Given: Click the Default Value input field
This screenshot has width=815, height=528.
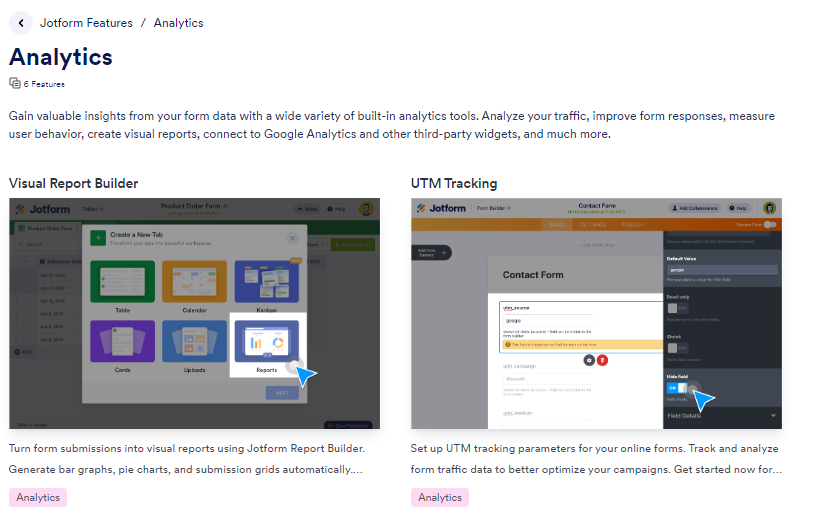Looking at the screenshot, I should click(x=721, y=269).
